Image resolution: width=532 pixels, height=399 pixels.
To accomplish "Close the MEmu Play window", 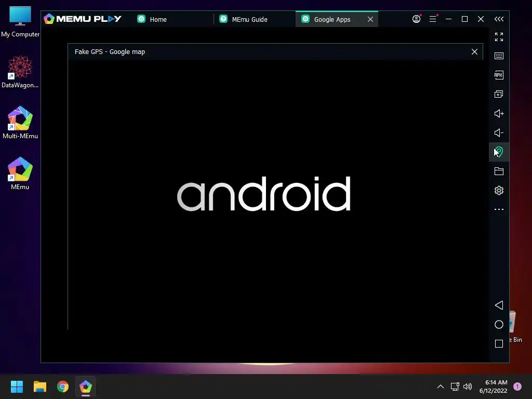I will point(481,19).
